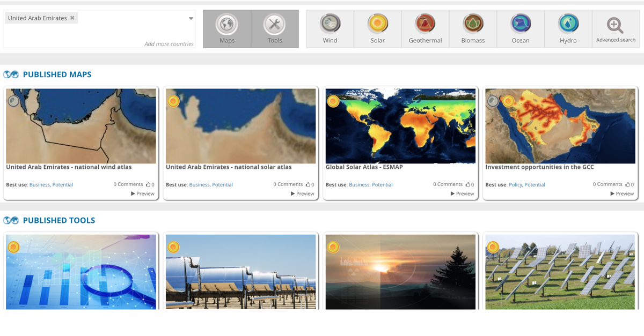This screenshot has width=644, height=336.
Task: View comments on the national solar atlas card
Action: tap(288, 184)
